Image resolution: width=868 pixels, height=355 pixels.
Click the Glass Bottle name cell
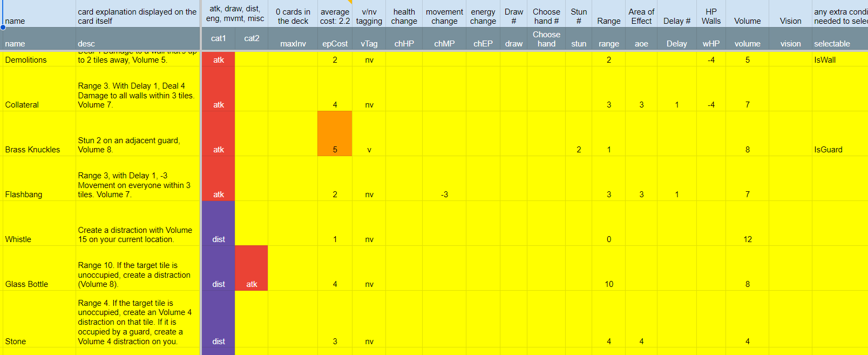click(26, 284)
